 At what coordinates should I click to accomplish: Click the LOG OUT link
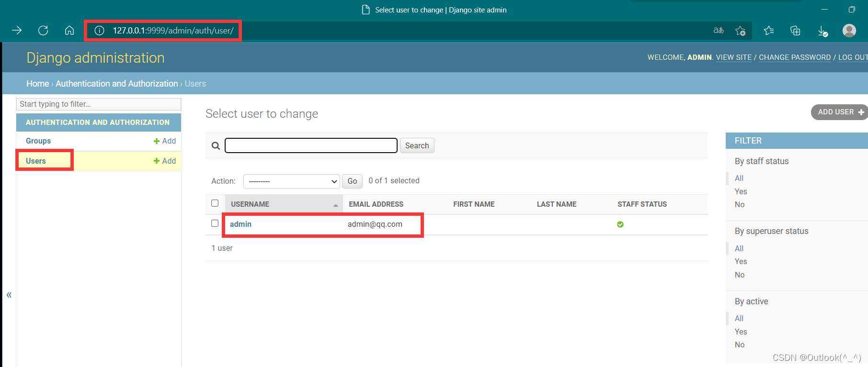[853, 57]
